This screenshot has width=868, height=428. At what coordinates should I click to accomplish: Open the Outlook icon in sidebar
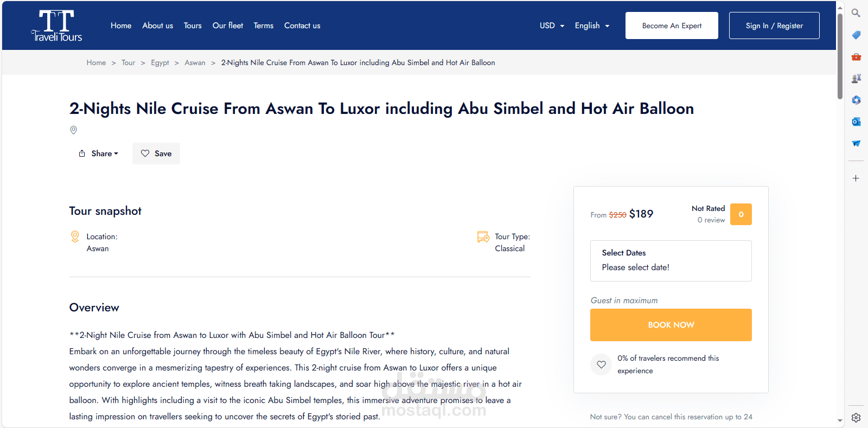pyautogui.click(x=856, y=122)
